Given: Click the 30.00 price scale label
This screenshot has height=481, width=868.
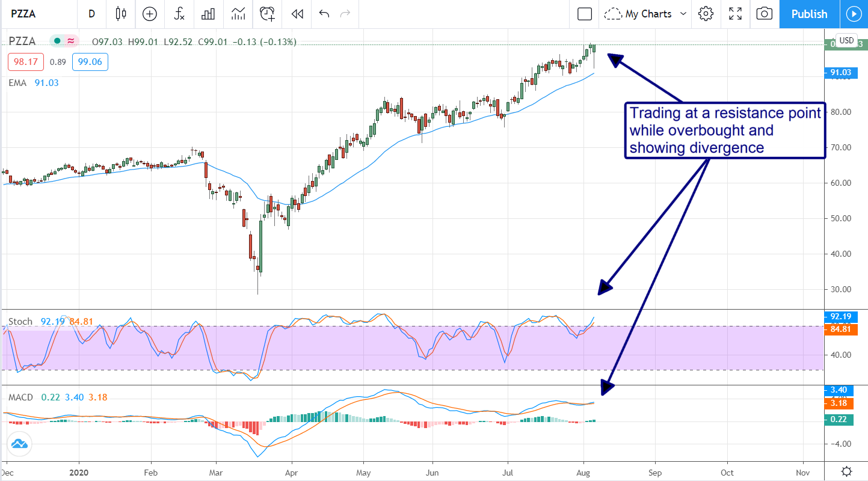Looking at the screenshot, I should (x=840, y=289).
